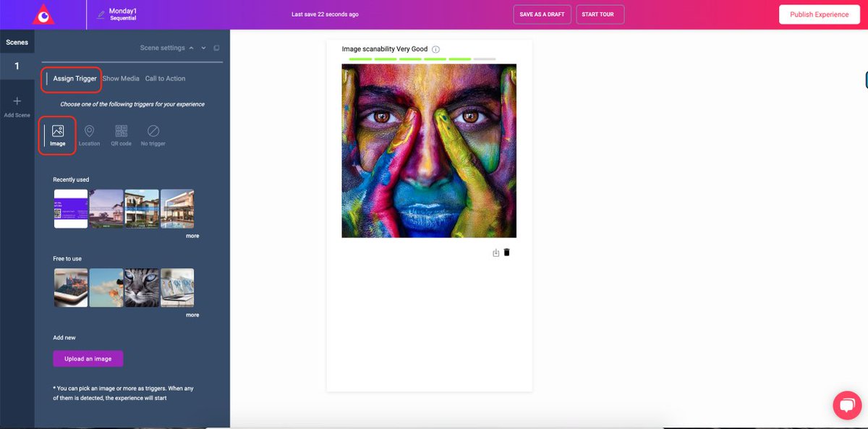Click the Scenes header label
Screen dimensions: 868x429
pyautogui.click(x=17, y=42)
